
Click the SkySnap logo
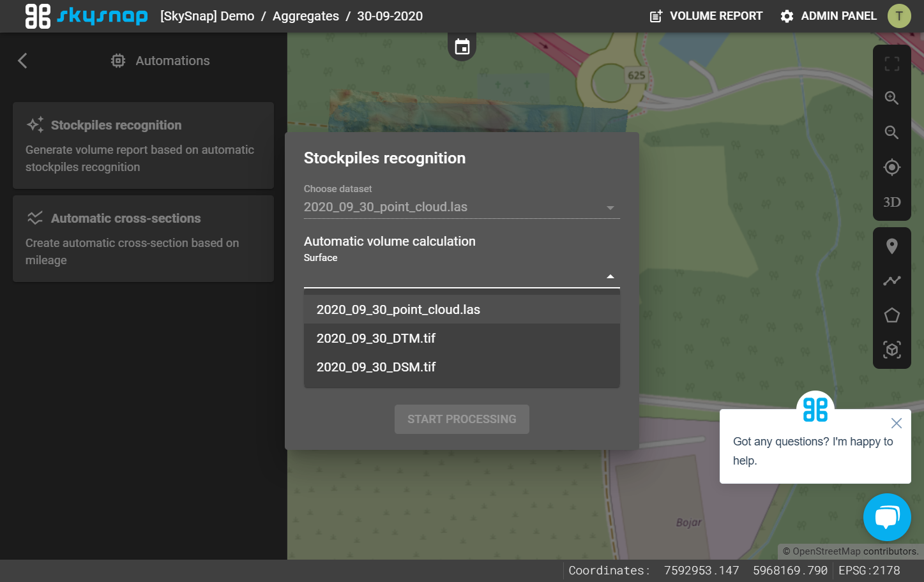[x=86, y=16]
